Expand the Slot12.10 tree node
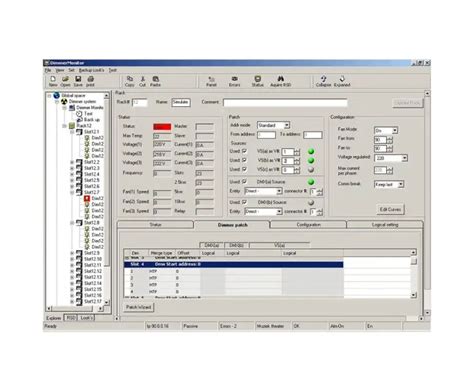The width and height of the screenshot is (474, 389). [x=72, y=259]
